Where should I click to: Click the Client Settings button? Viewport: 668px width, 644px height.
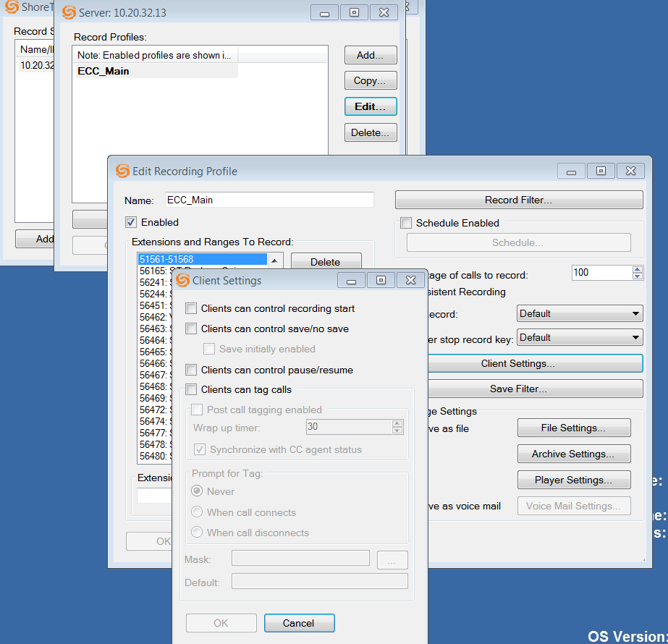535,363
